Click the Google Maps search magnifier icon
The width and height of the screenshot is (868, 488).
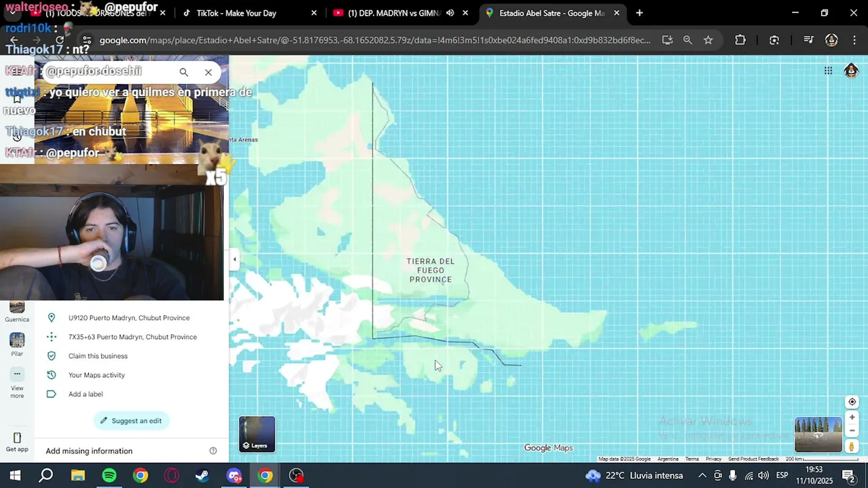(x=184, y=72)
